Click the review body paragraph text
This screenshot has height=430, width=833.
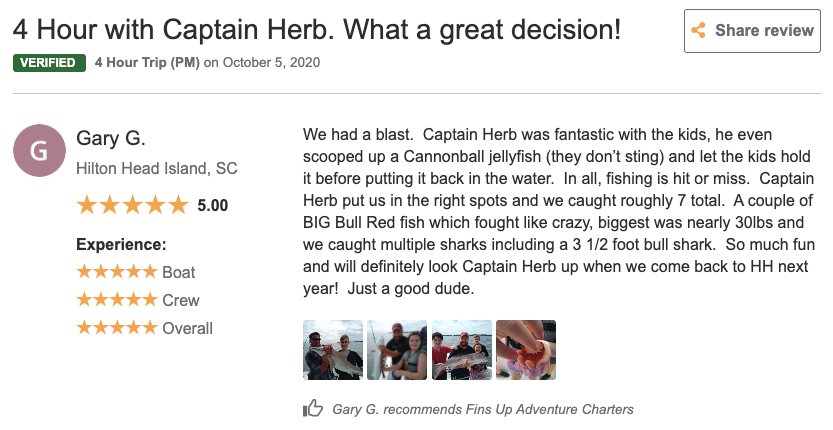(558, 211)
